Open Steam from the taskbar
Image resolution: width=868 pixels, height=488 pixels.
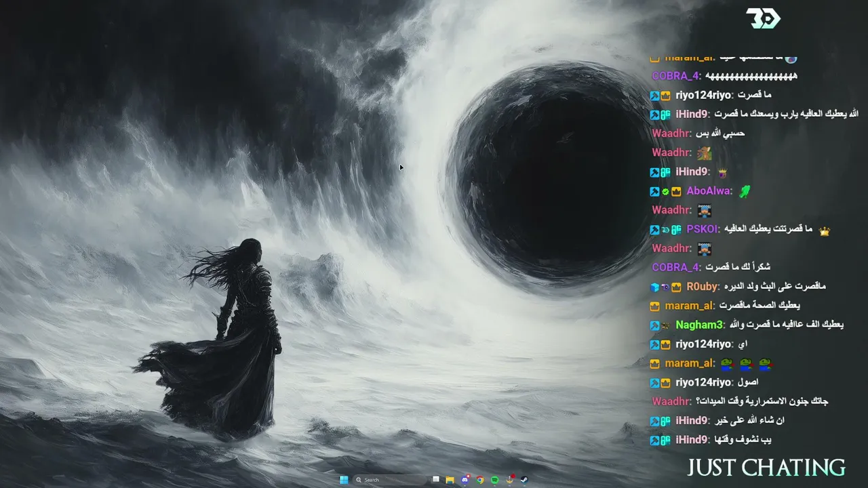click(524, 480)
